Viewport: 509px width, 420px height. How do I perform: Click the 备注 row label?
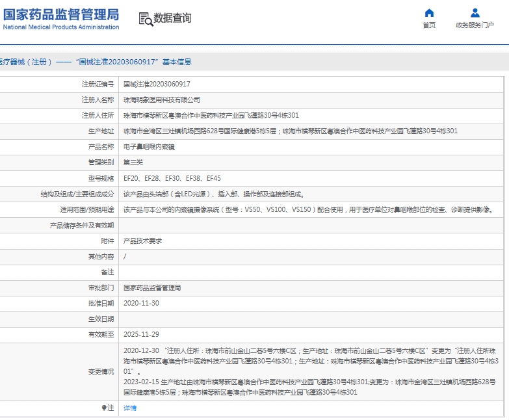click(107, 272)
